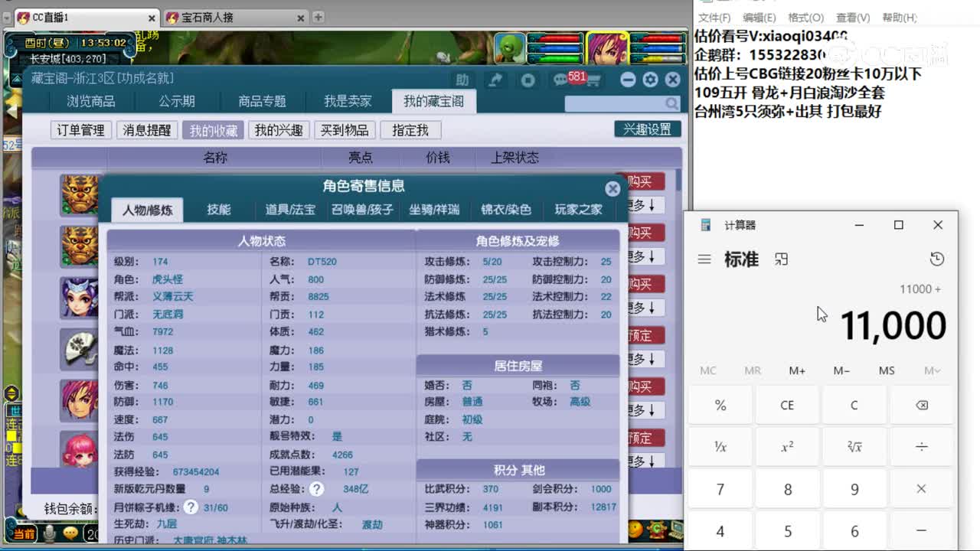Click the calculator divide key

[x=921, y=447]
